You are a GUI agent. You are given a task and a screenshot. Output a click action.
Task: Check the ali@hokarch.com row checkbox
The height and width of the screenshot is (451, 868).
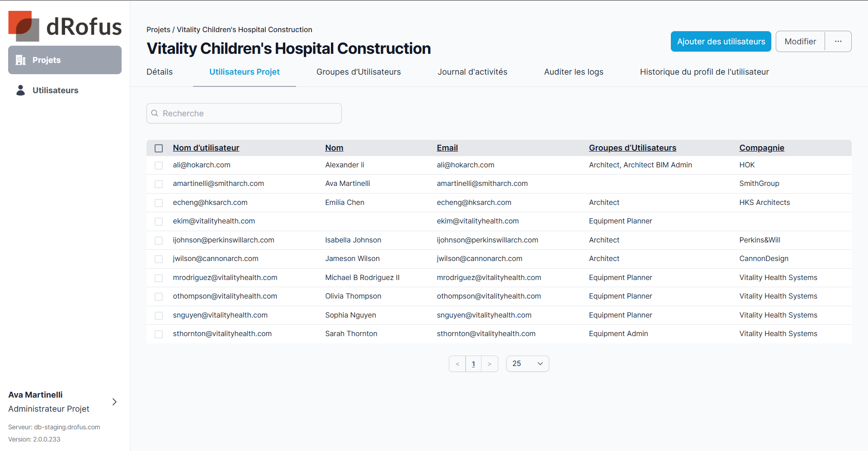159,166
